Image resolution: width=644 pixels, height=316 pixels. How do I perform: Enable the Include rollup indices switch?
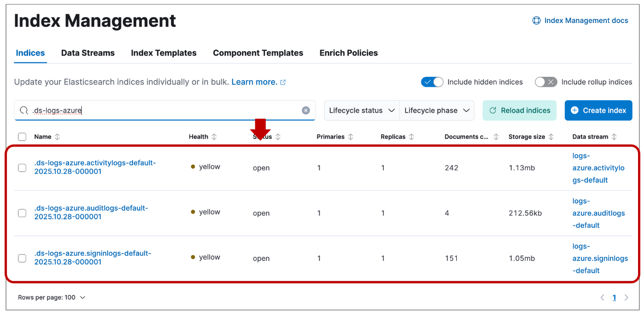click(546, 82)
